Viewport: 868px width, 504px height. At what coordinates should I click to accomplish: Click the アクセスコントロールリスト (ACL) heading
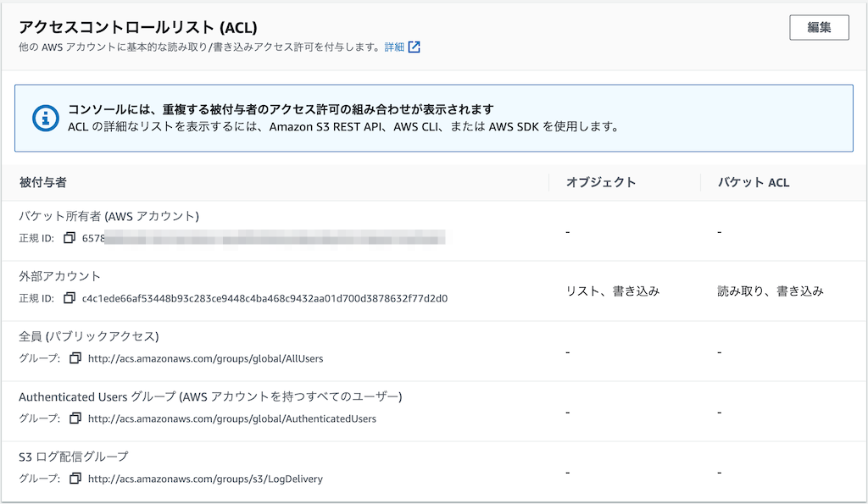138,27
